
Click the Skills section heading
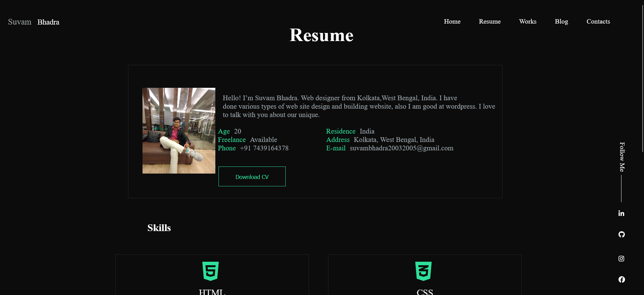point(159,228)
